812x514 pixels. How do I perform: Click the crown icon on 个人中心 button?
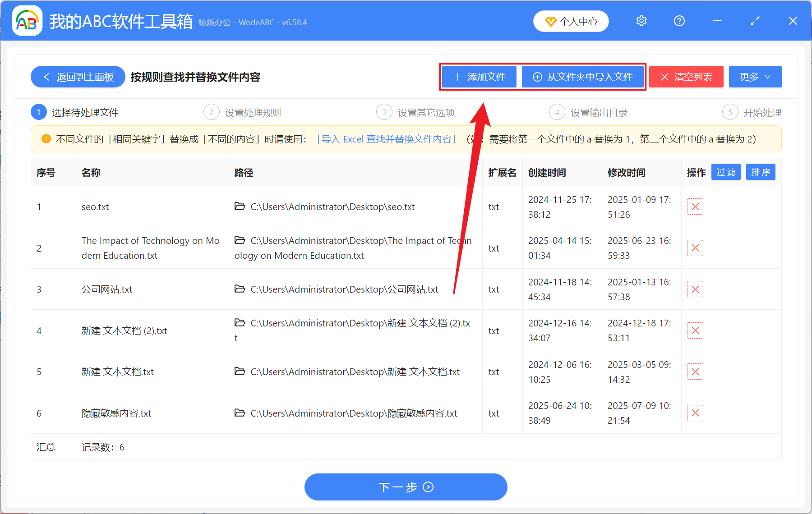point(550,21)
